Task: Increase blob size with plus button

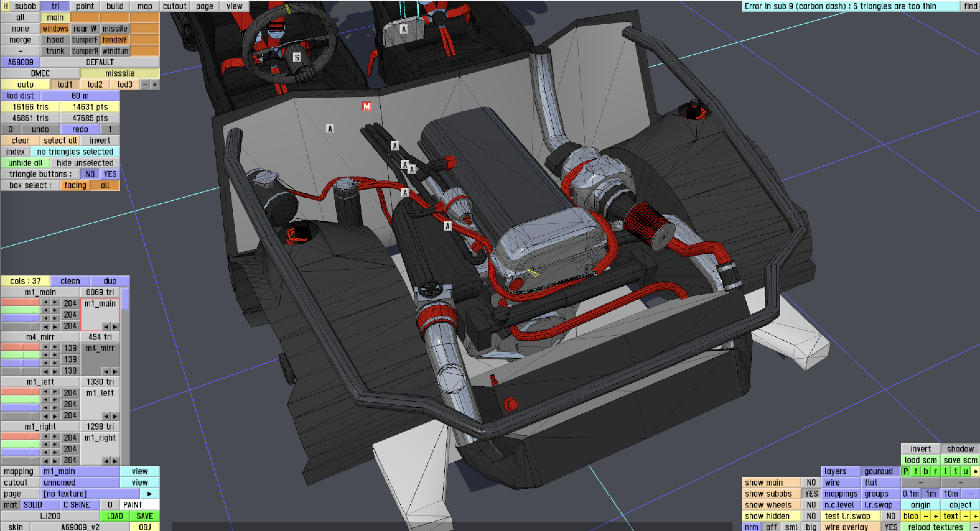Action: pyautogui.click(x=935, y=516)
